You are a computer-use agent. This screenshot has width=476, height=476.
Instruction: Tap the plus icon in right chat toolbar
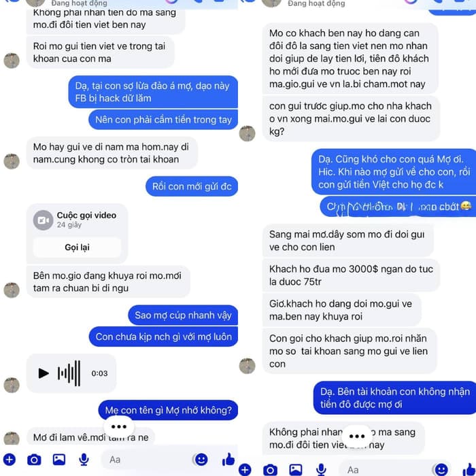click(x=245, y=470)
